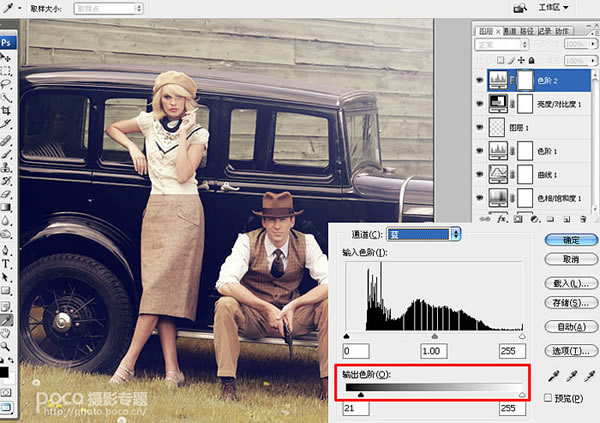Enable the 预览 preview checkbox
This screenshot has width=600, height=423.
(550, 398)
